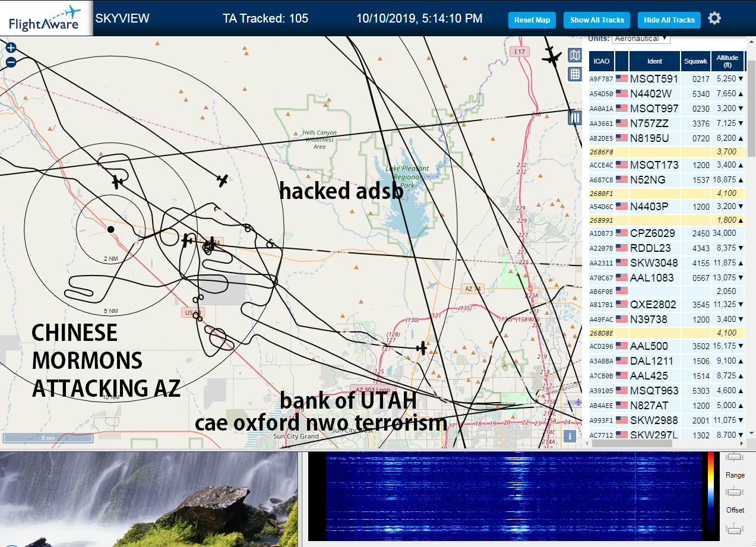Sort table by Ident column header

pyautogui.click(x=654, y=61)
